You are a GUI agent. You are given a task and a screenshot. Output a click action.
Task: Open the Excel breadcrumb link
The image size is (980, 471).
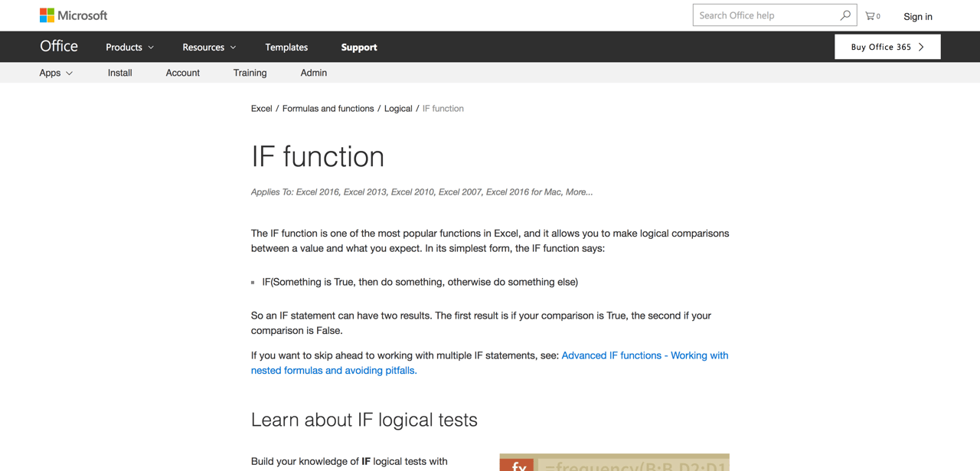(261, 108)
